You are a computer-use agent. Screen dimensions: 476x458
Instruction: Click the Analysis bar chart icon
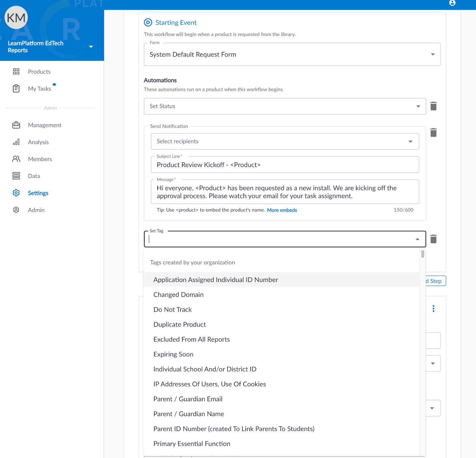point(16,142)
